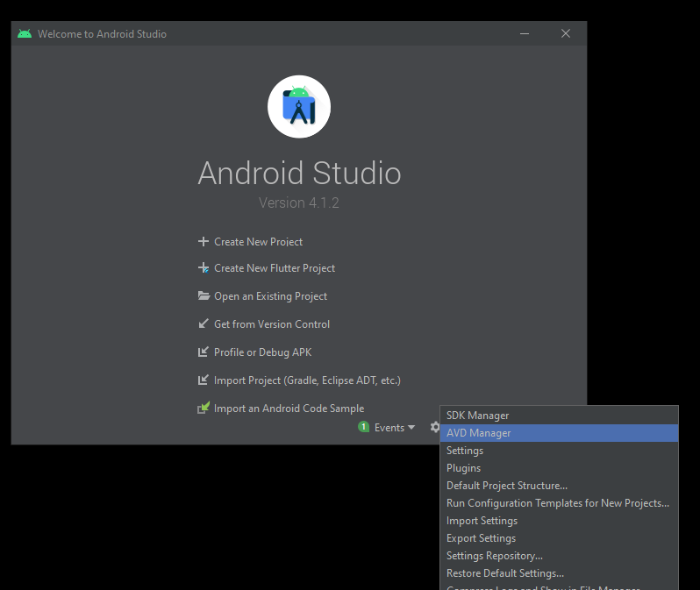Select Import Settings menu item
Viewport: 700px width, 590px height.
tap(559, 521)
